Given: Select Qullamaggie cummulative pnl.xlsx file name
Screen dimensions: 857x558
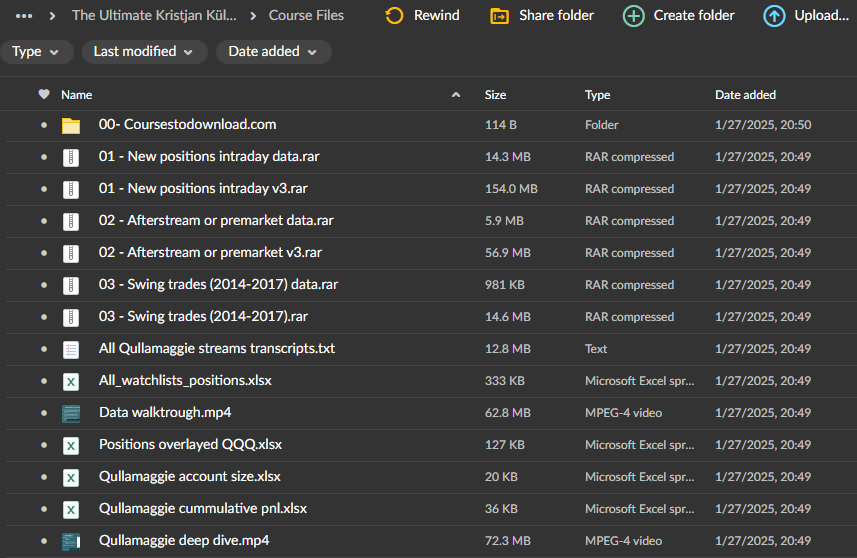Looking at the screenshot, I should point(203,508).
